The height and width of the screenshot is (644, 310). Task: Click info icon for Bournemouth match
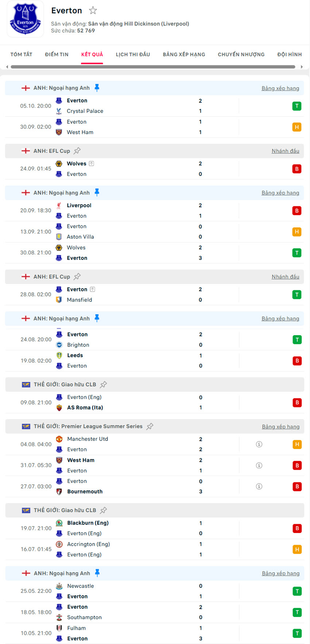(259, 486)
